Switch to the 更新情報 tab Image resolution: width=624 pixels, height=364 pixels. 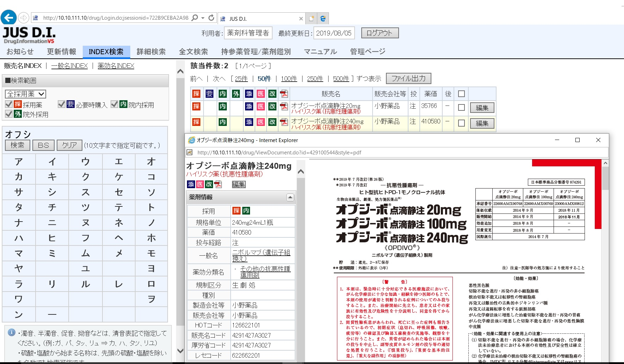coord(62,52)
